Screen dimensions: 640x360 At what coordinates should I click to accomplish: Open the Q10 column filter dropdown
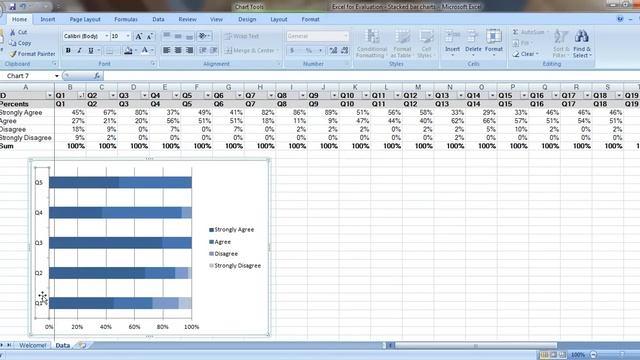[x=366, y=96]
